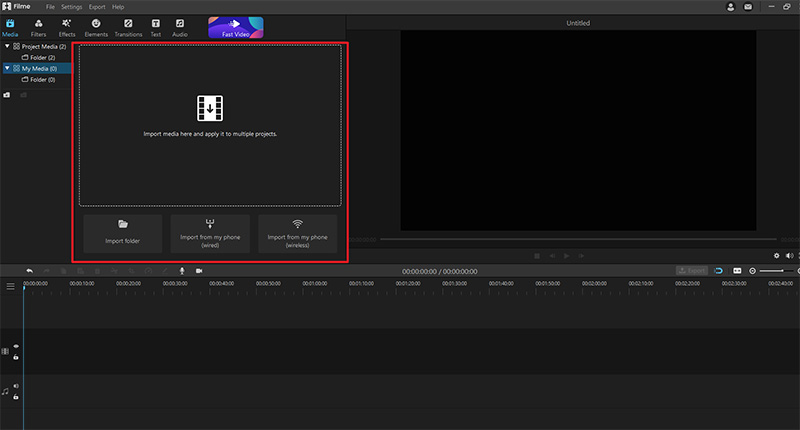The width and height of the screenshot is (800, 430).
Task: Play the preview
Action: 566,256
